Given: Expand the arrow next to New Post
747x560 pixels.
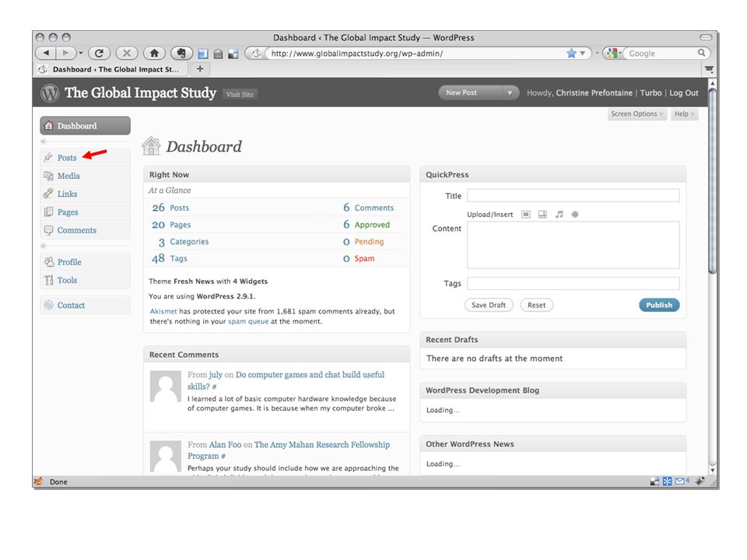Looking at the screenshot, I should [x=510, y=93].
